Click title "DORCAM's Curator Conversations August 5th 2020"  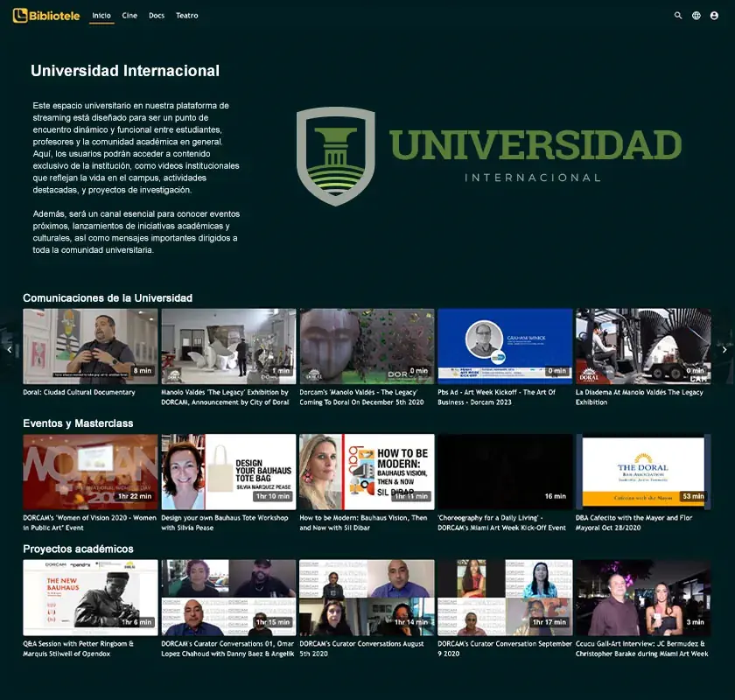tap(361, 648)
